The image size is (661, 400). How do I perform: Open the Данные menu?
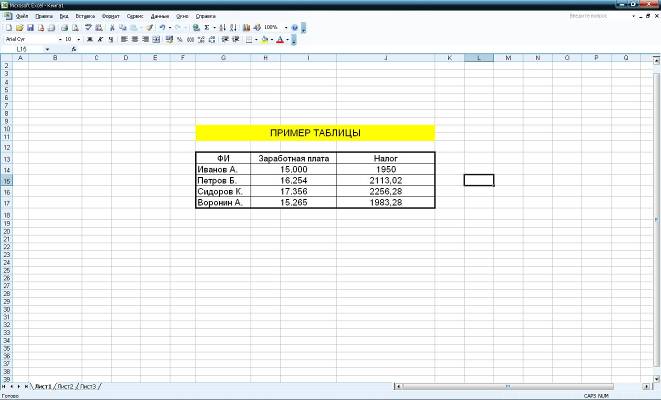pyautogui.click(x=160, y=16)
